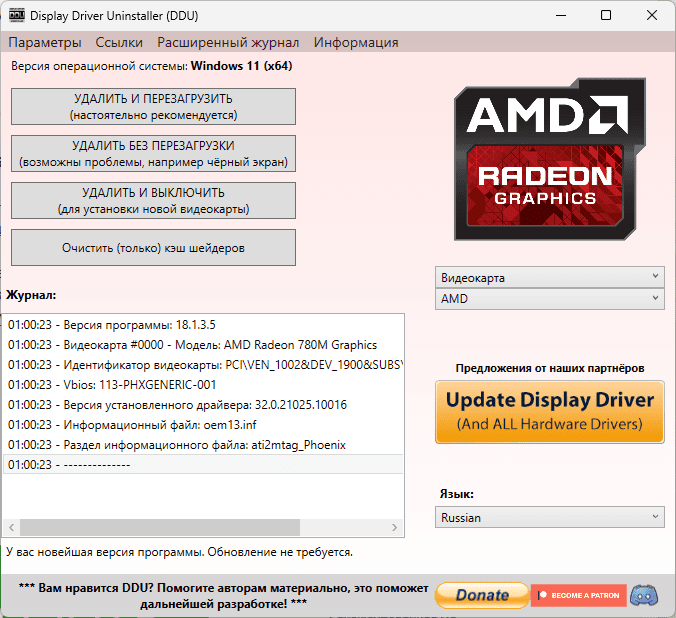Click the DDU app icon in title bar
The image size is (676, 618).
point(17,16)
